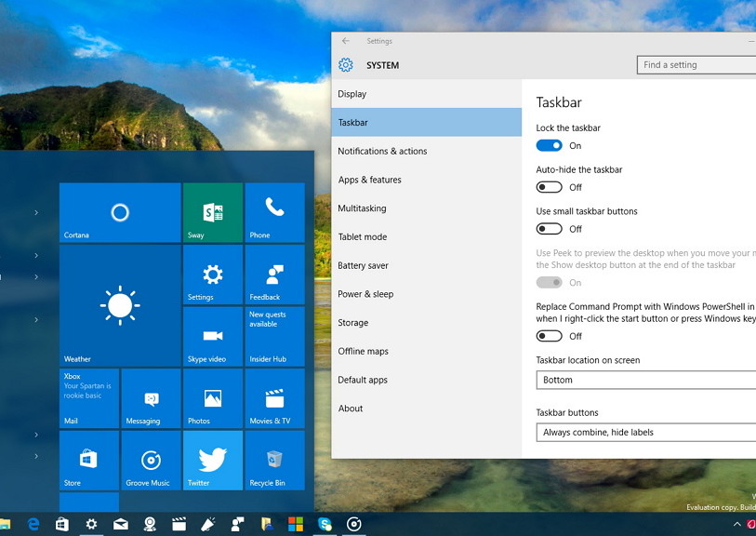Open the Taskbar location on screen dropdown

(x=644, y=380)
